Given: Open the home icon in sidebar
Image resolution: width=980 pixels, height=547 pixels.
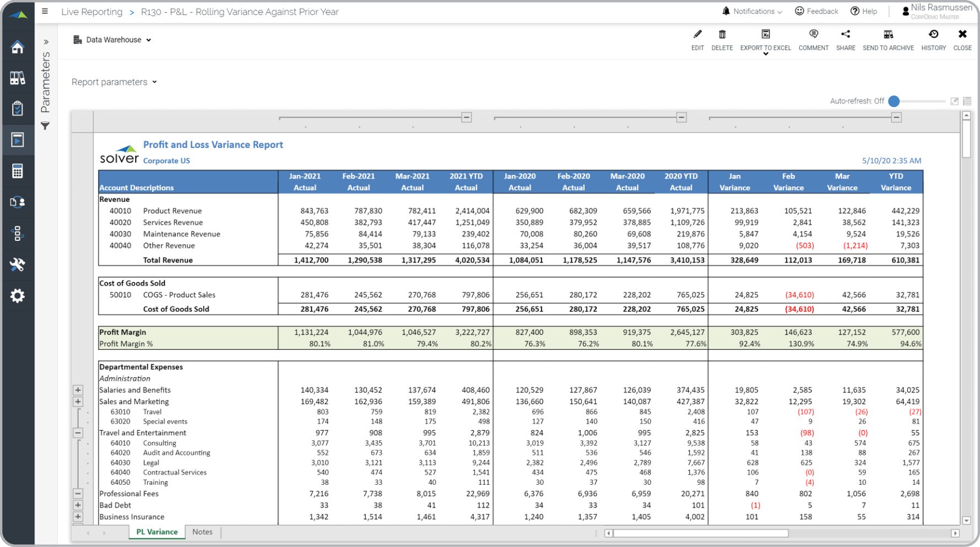Looking at the screenshot, I should (18, 47).
